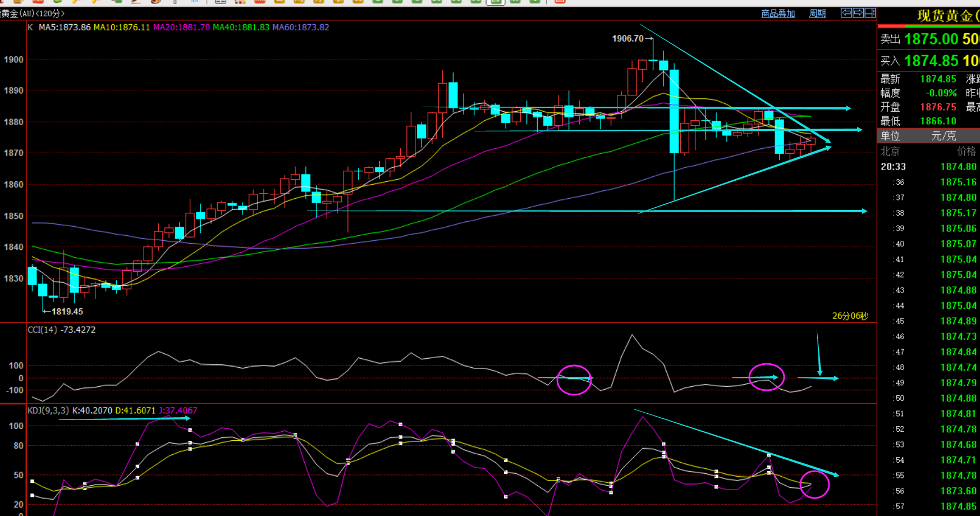The width and height of the screenshot is (980, 516).
Task: Select the :36 tick row priced 1875.16
Action: point(928,182)
